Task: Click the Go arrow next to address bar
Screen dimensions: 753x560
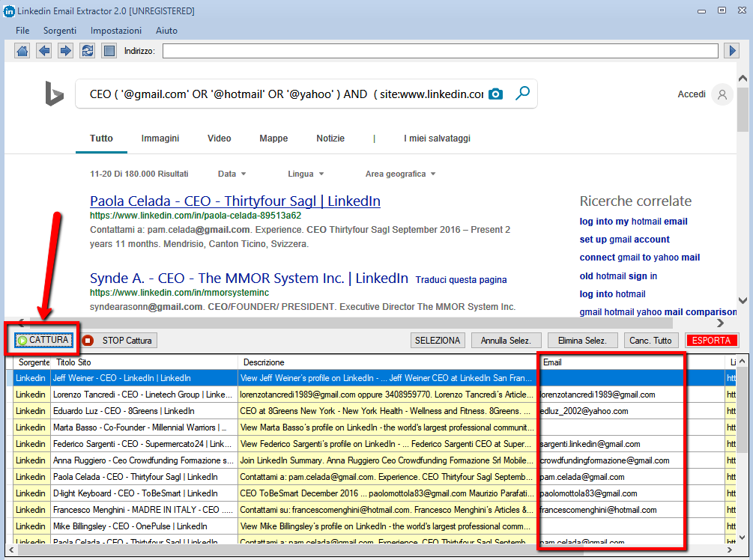Action: click(x=732, y=50)
